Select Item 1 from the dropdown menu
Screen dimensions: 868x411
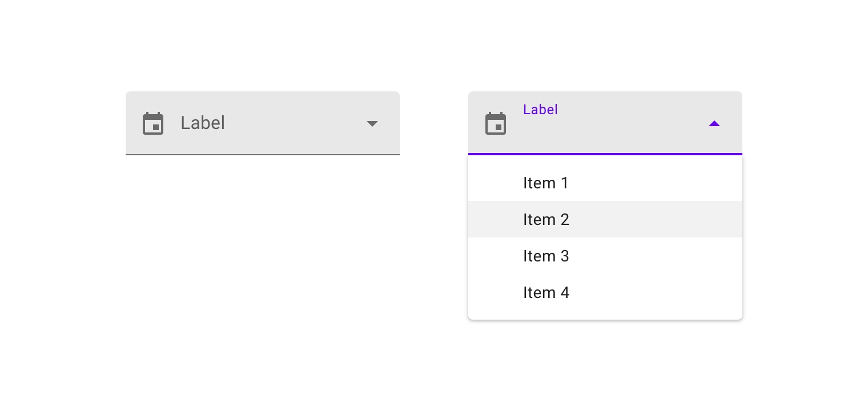(546, 183)
